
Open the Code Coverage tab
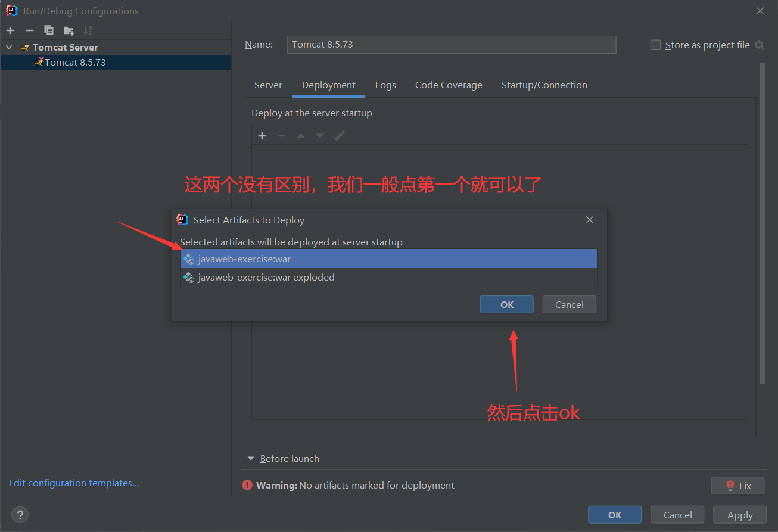click(x=449, y=85)
